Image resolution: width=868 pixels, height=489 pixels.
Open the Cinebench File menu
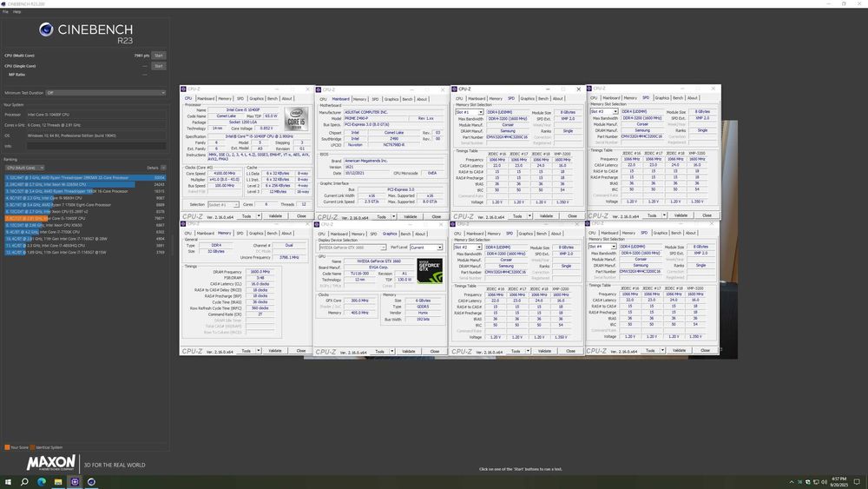tap(5, 11)
